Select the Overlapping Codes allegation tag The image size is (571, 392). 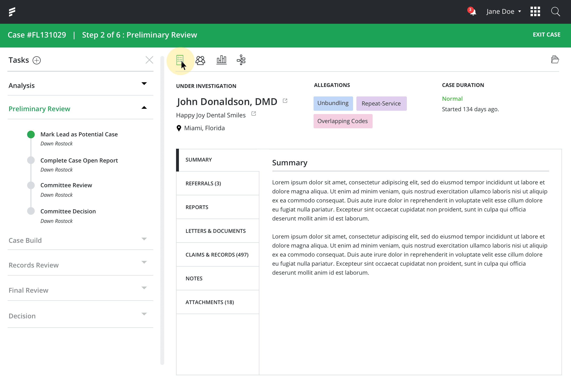(x=343, y=121)
